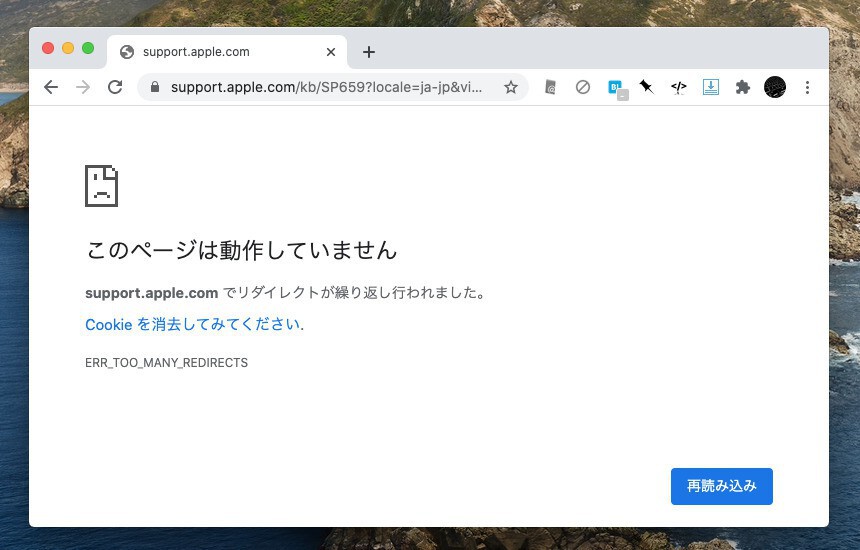Click the forward navigation arrow
This screenshot has height=550, width=860.
pyautogui.click(x=83, y=87)
